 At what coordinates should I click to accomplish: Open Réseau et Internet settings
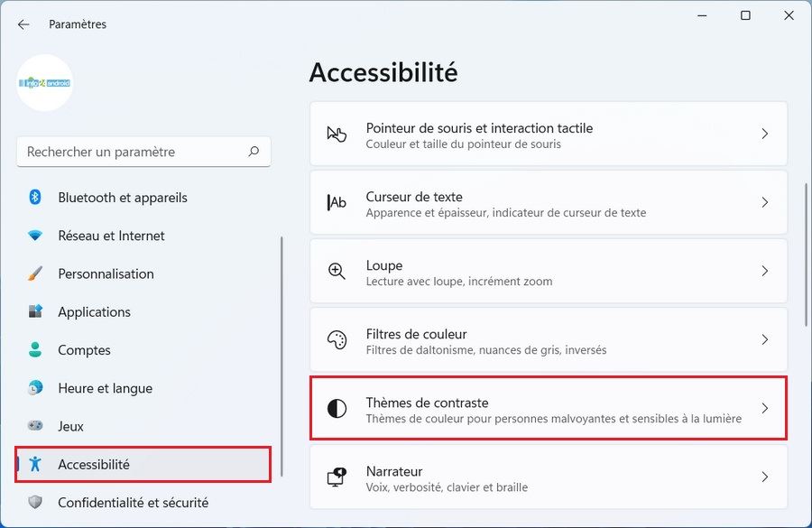[x=111, y=236]
